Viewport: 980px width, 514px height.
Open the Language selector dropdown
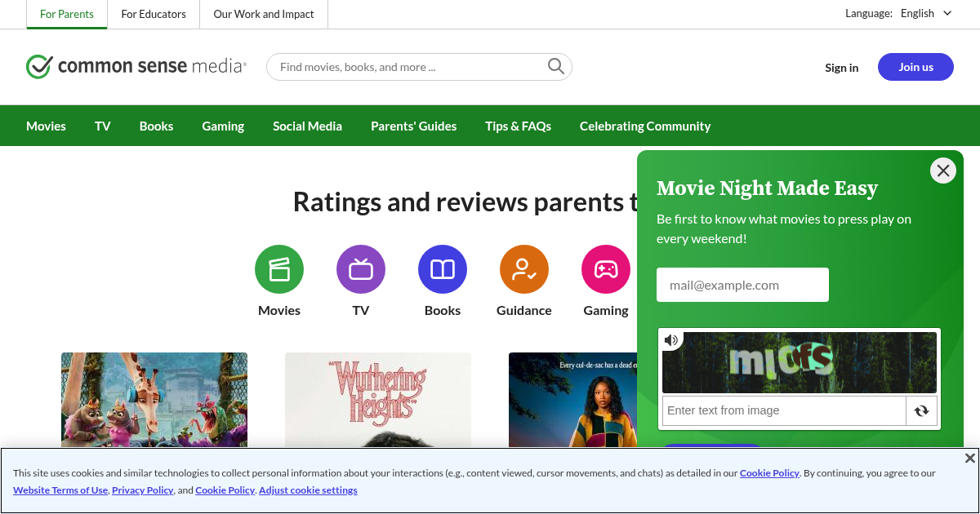pos(926,13)
